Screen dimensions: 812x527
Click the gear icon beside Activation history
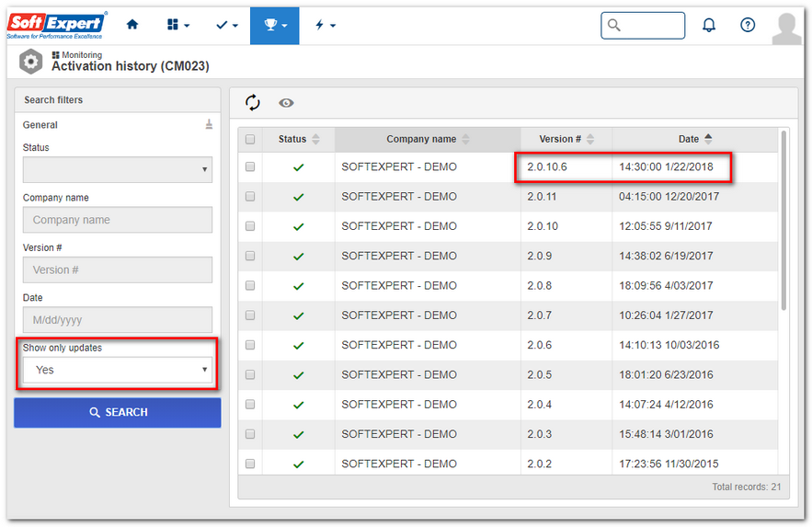30,62
